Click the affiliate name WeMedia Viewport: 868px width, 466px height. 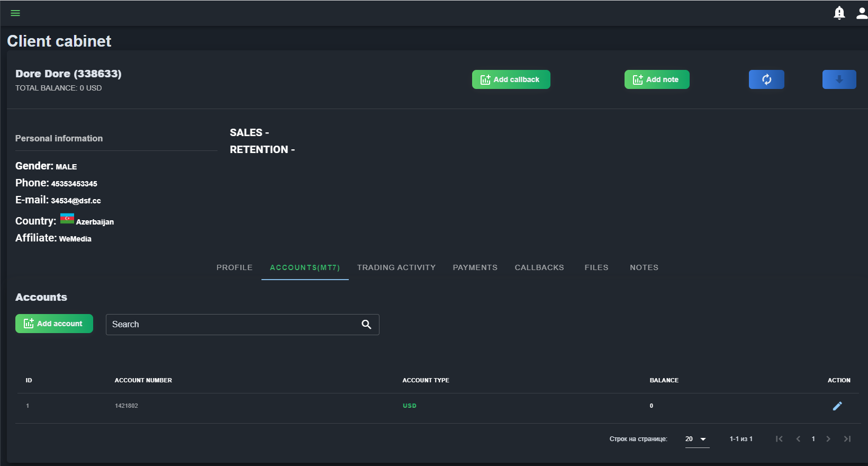[x=75, y=239]
